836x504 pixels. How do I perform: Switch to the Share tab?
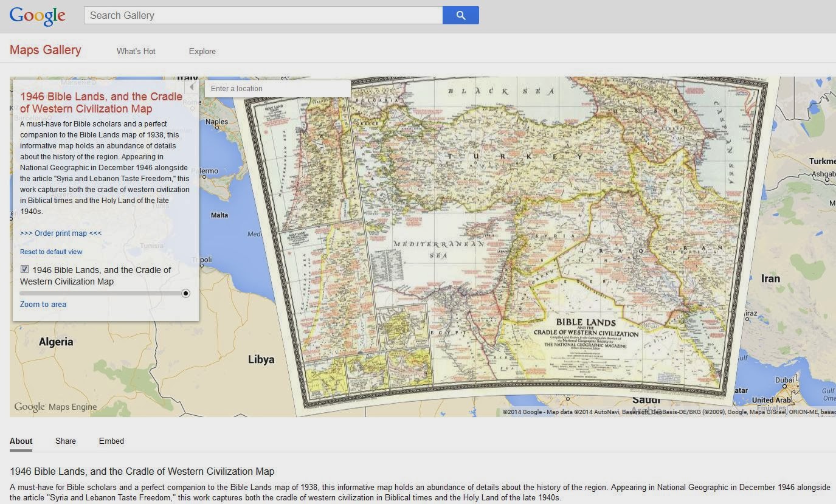coord(65,441)
